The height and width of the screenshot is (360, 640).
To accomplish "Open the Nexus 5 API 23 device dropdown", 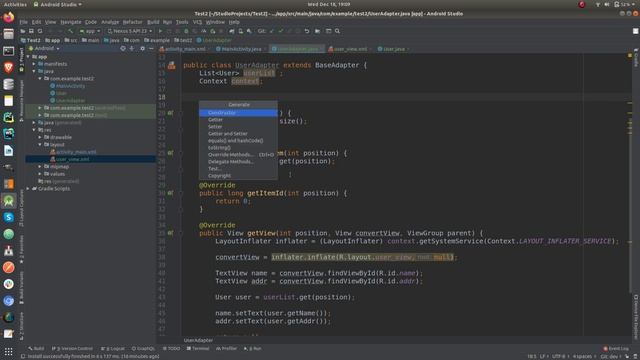I will click(129, 31).
